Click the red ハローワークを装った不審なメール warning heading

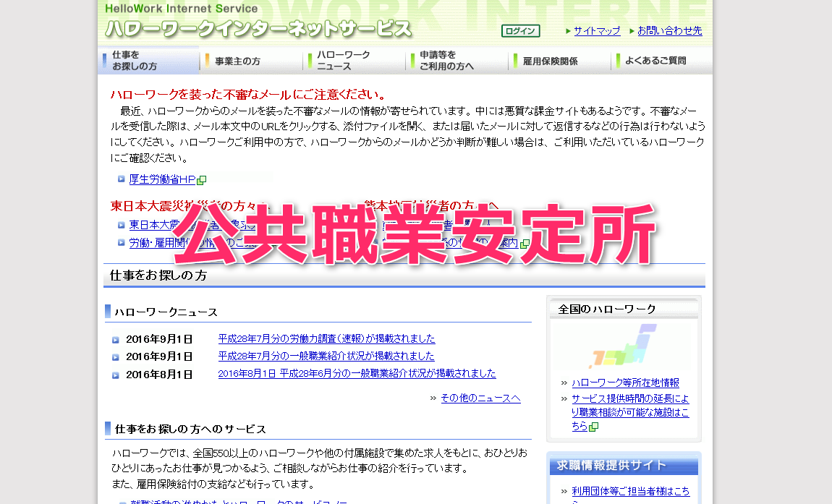[x=248, y=95]
